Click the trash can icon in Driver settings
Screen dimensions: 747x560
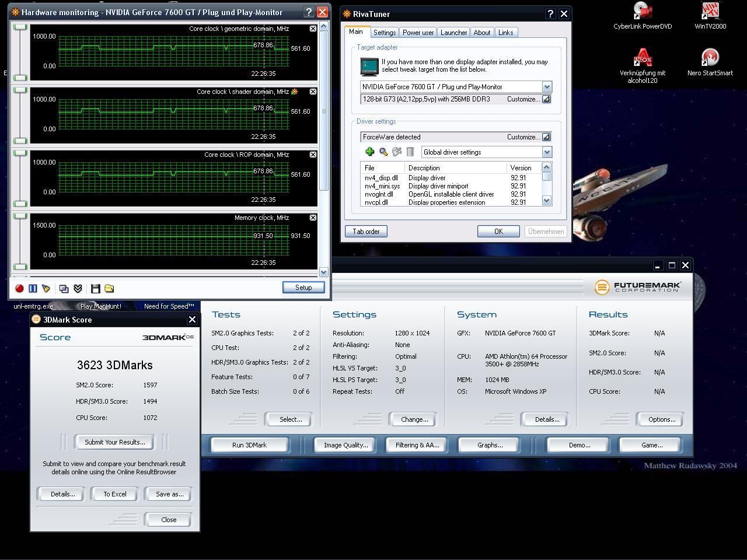click(x=410, y=152)
